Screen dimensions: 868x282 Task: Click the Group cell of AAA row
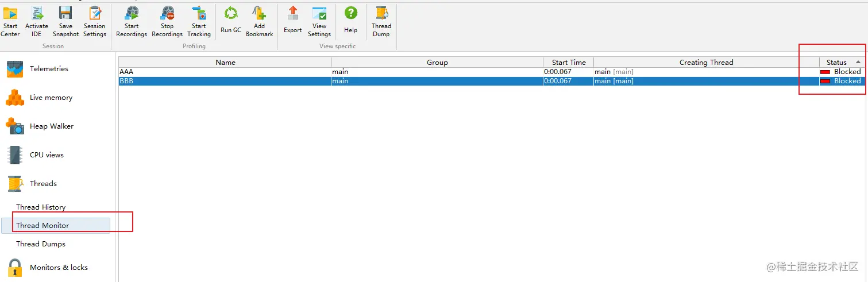coord(437,72)
